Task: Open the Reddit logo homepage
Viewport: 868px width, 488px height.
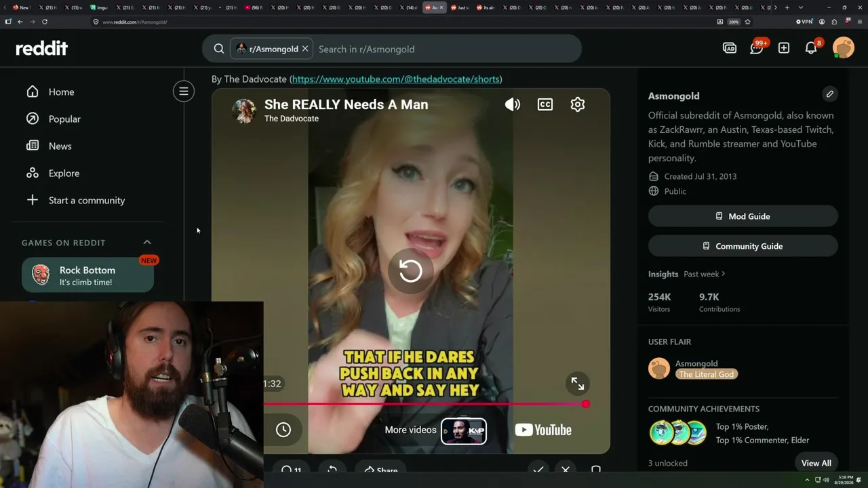Action: tap(42, 48)
